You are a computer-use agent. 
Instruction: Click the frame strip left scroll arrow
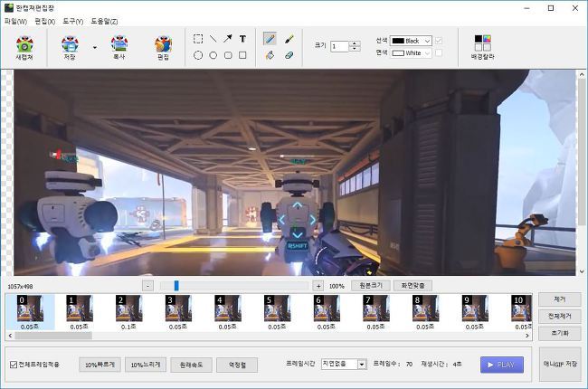coord(10,336)
